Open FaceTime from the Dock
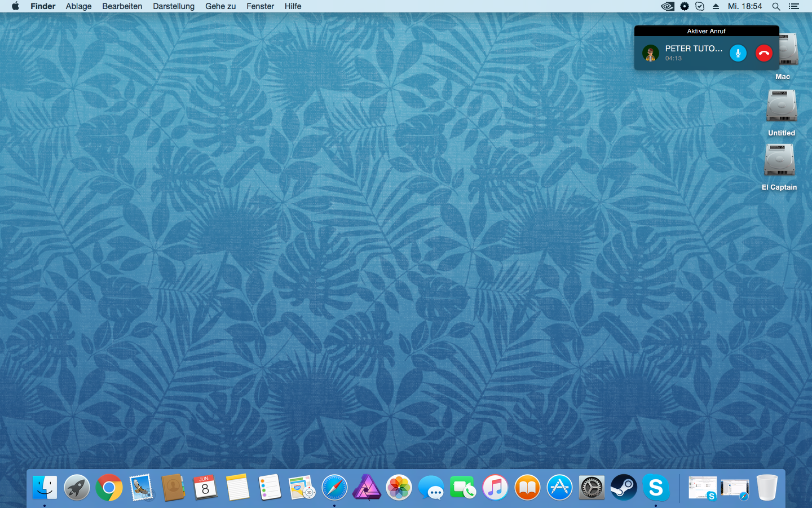The image size is (812, 508). [x=463, y=487]
